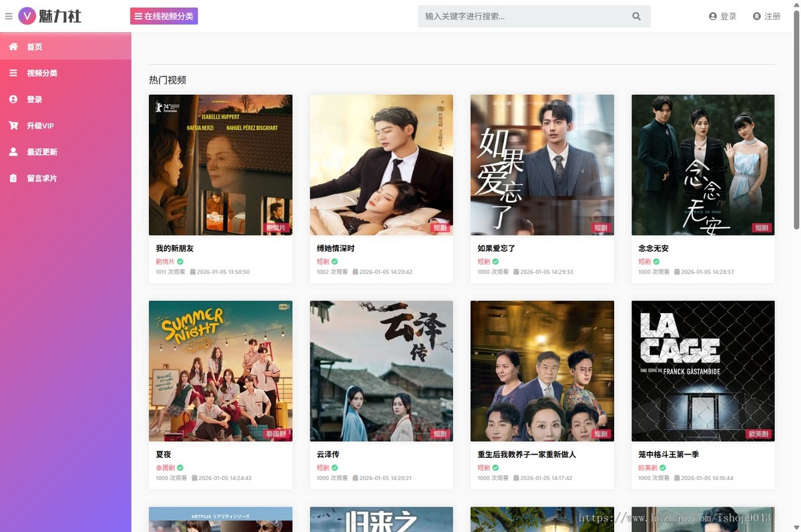The width and height of the screenshot is (801, 532).
Task: Click the calendar icon under 缚她情深时
Action: click(x=354, y=272)
